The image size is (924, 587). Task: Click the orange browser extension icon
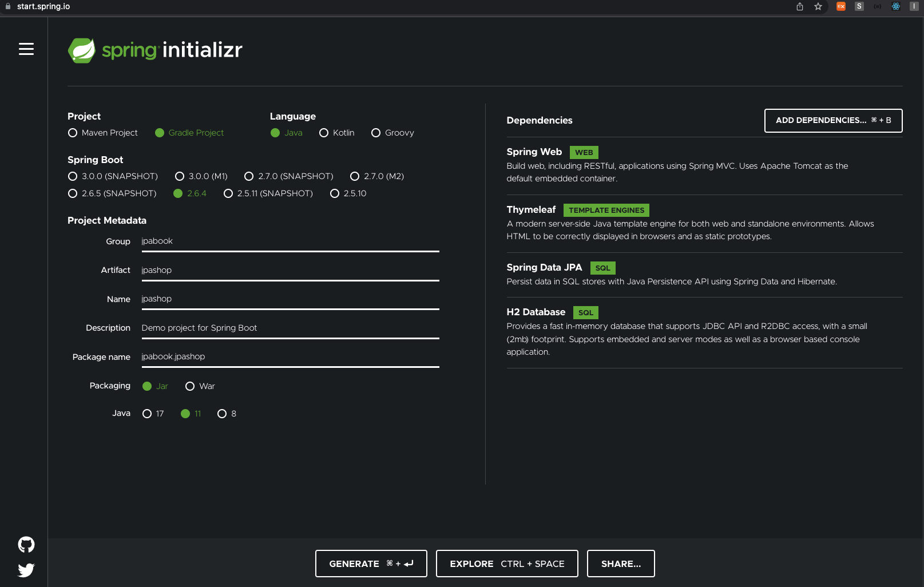tap(841, 6)
